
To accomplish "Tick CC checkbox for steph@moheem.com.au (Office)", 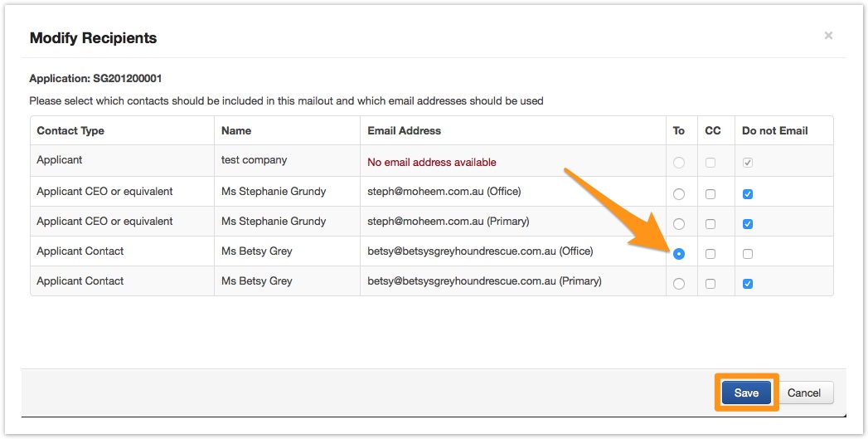I will click(x=710, y=194).
